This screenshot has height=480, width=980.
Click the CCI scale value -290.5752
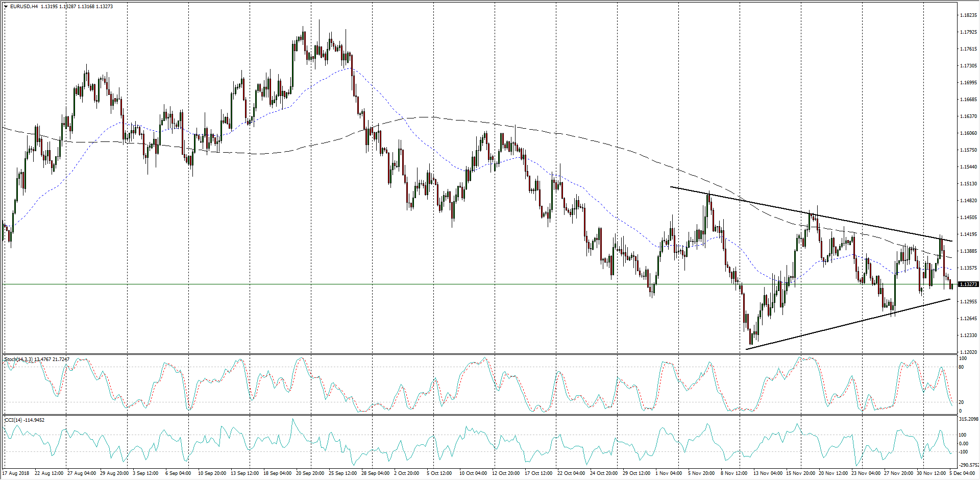coord(968,465)
